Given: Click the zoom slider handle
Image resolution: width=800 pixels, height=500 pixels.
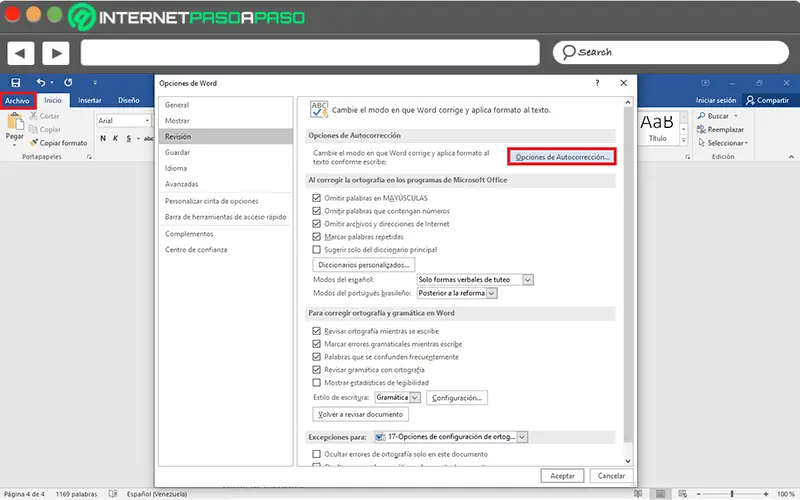Looking at the screenshot, I should (732, 494).
